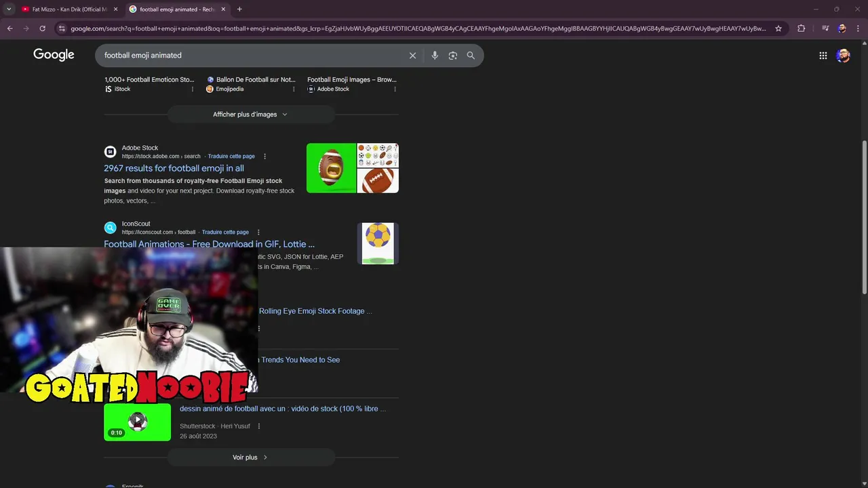Search by image with camera icon
Viewport: 868px width, 488px height.
coord(453,56)
